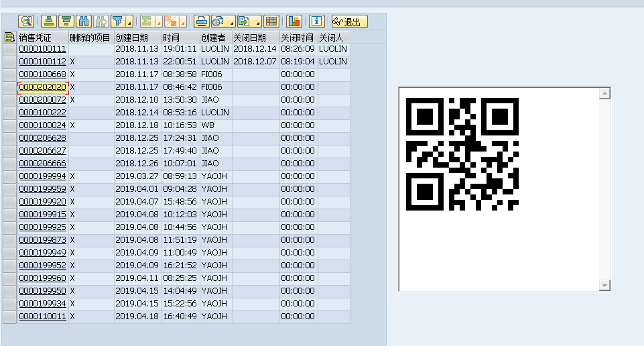Click the QR panel scroll-down arrow
644x346 pixels.
[x=605, y=286]
